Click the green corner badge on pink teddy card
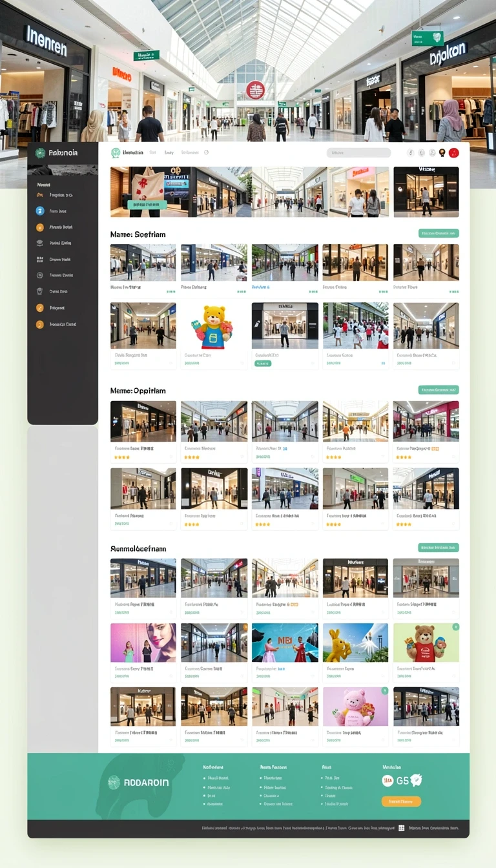The width and height of the screenshot is (496, 868). coord(385,690)
